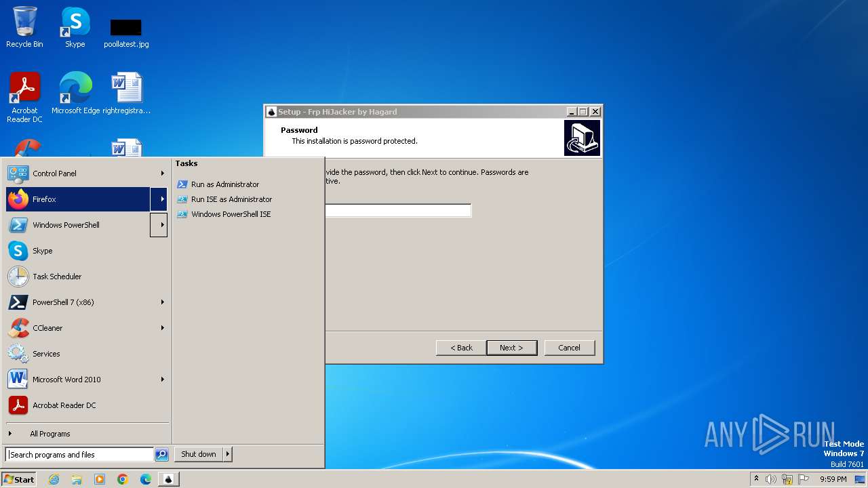Viewport: 868px width, 488px height.
Task: Open Windows Media Player from the taskbar
Action: [x=100, y=479]
